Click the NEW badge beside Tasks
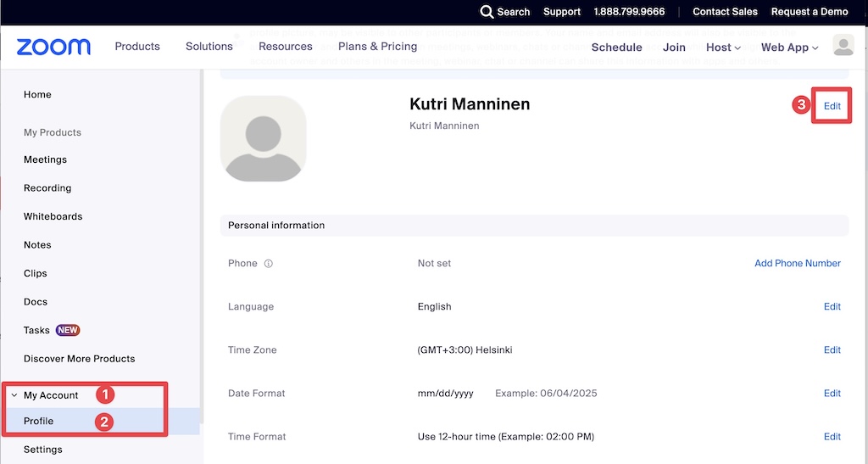 click(x=68, y=330)
